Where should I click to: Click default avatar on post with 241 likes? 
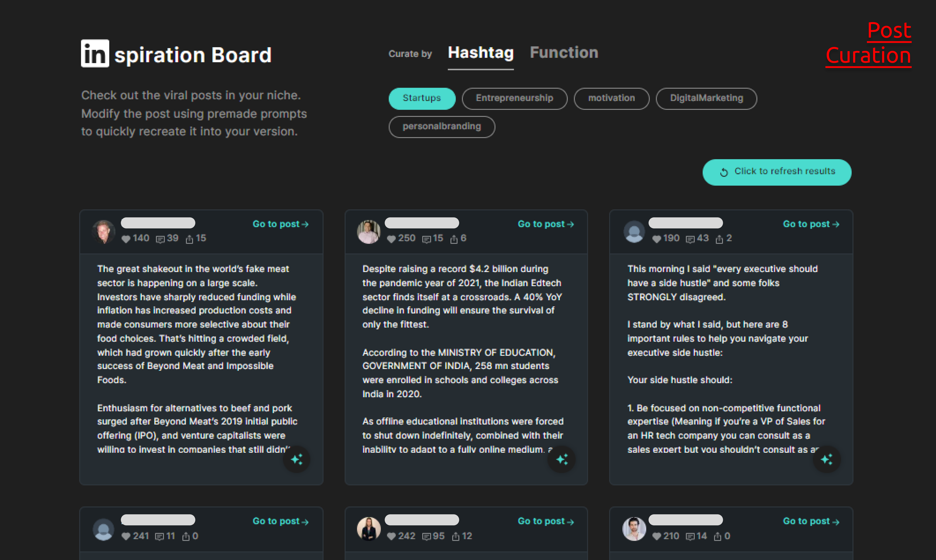pyautogui.click(x=104, y=529)
